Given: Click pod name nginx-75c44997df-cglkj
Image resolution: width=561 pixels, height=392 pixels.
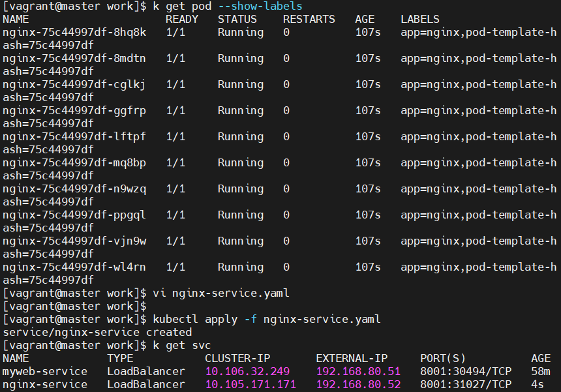Looking at the screenshot, I should point(74,85).
